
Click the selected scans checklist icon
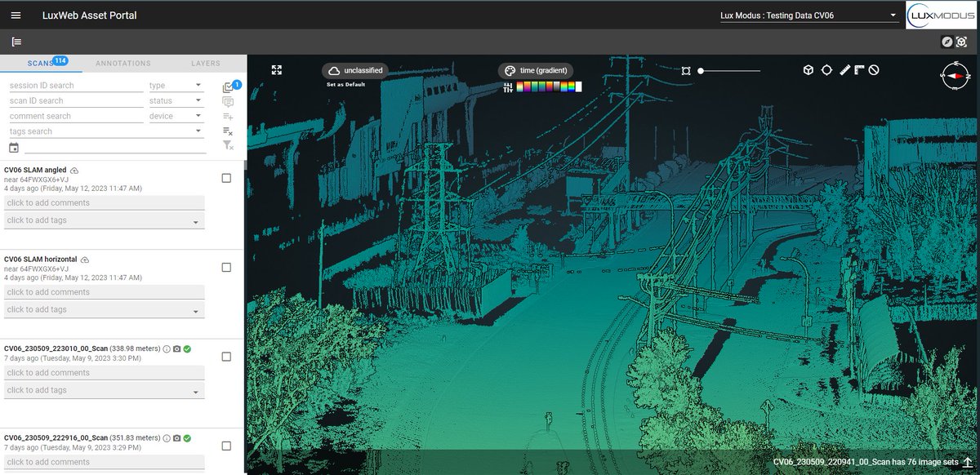pyautogui.click(x=229, y=88)
